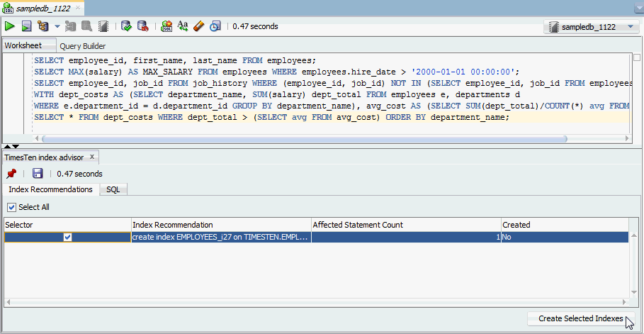Click the 'WHERE e.department_id = d.department_id' line
Screen dimensions: 644x334
[332, 106]
